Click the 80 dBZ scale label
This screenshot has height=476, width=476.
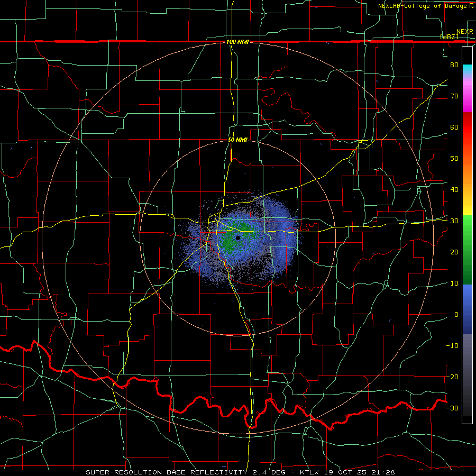pos(454,65)
